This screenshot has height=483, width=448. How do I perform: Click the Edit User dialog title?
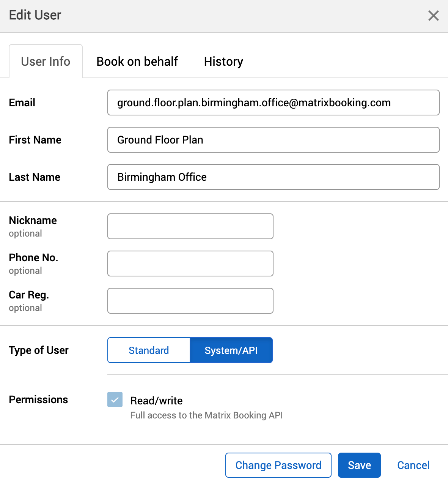pos(35,15)
